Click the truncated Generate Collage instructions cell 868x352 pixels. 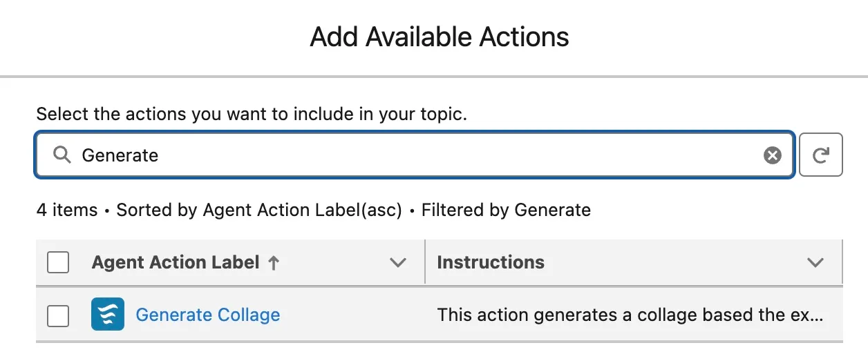click(x=630, y=315)
